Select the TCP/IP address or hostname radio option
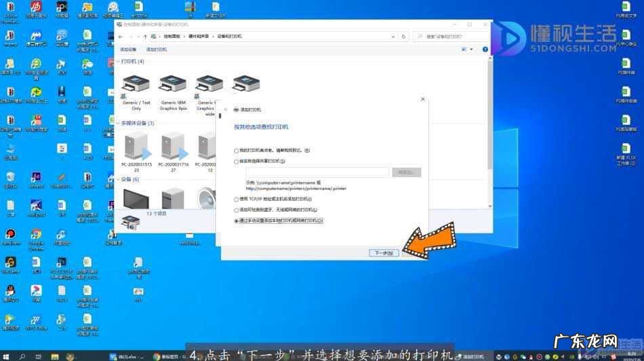The height and width of the screenshot is (361, 644). (236, 199)
